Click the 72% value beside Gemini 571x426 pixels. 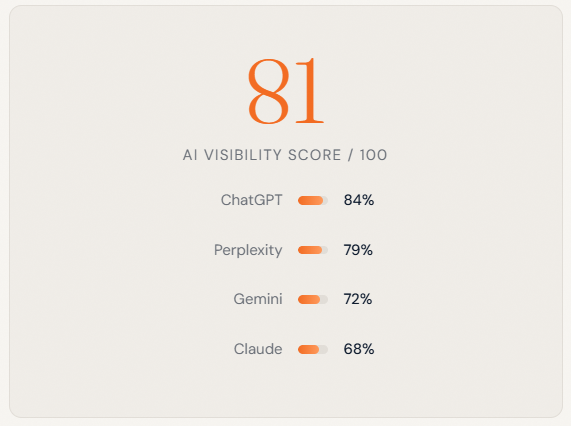pos(358,299)
